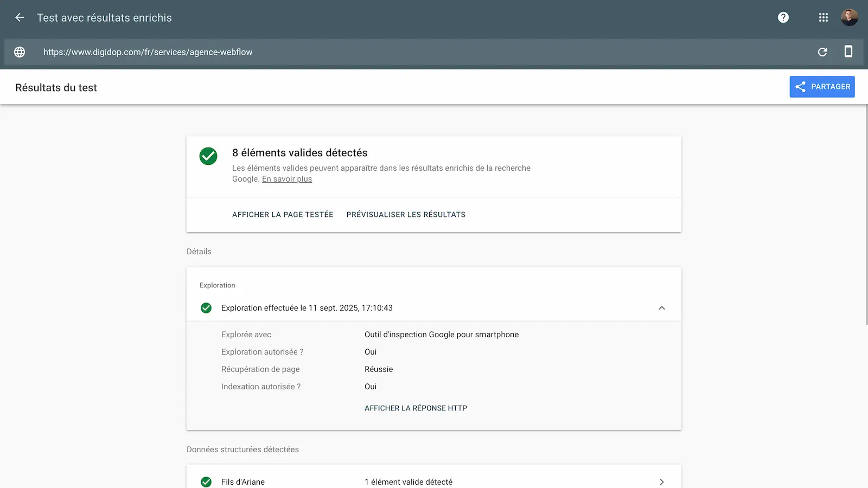
Task: Click the Explorée avec label
Action: (246, 335)
